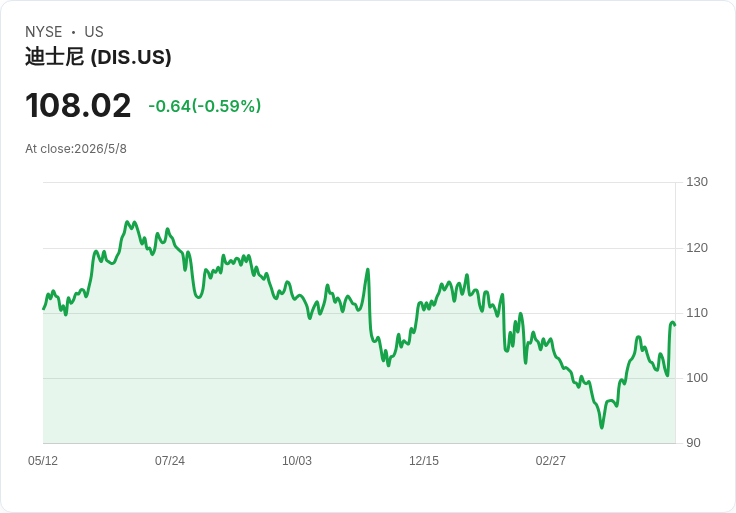736x513 pixels.
Task: Click the 110 price axis label
Action: [x=697, y=313]
